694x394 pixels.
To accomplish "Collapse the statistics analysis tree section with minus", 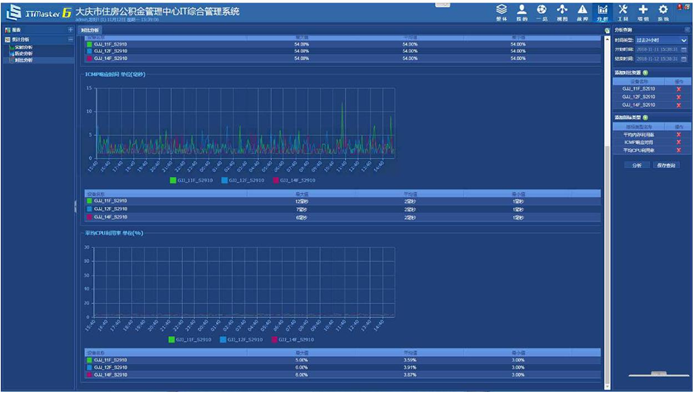I will [70, 39].
